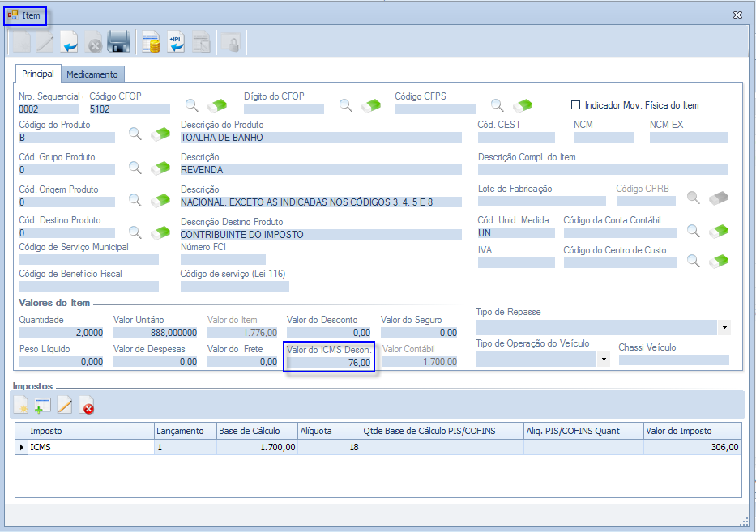Click the pencil edit icon in Impostos
The height and width of the screenshot is (532, 756).
click(65, 405)
